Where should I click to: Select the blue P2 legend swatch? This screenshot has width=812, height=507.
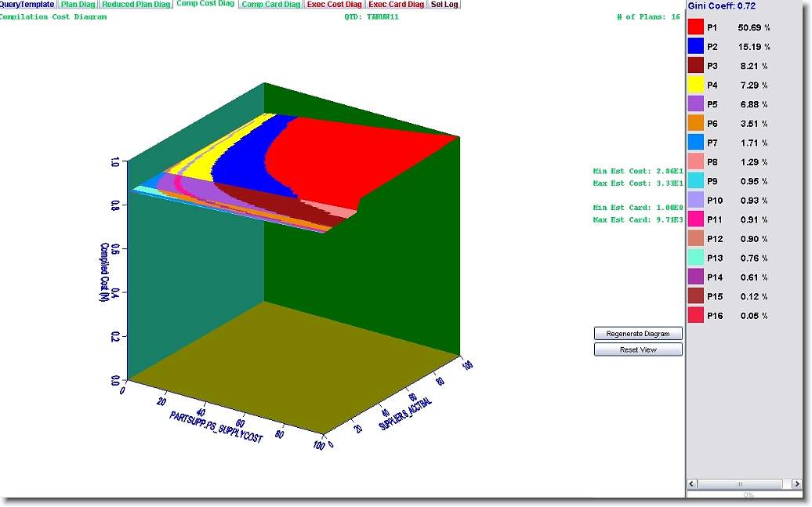tap(695, 46)
